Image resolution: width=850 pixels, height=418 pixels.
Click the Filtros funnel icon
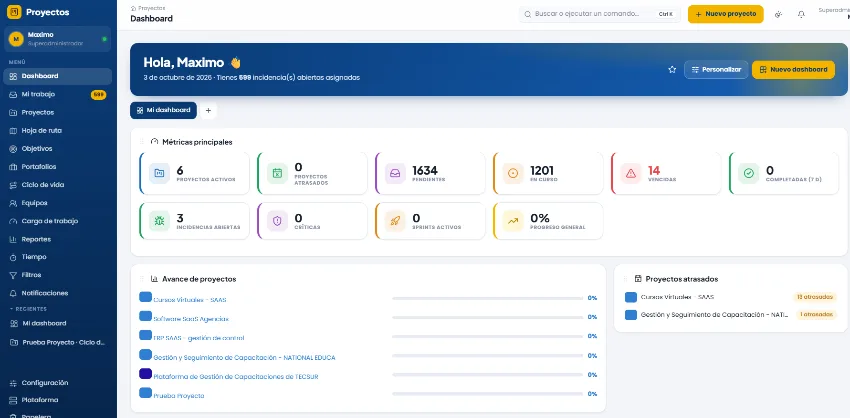coord(14,275)
